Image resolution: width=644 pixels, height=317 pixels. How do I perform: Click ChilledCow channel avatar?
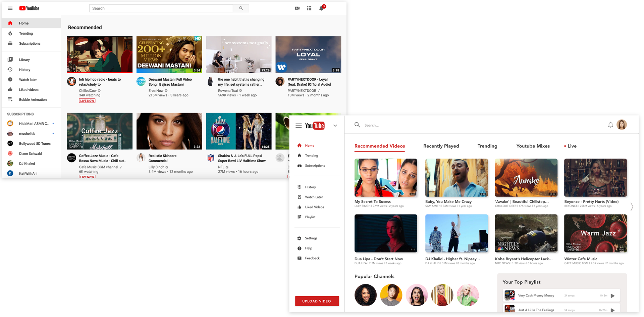[71, 81]
